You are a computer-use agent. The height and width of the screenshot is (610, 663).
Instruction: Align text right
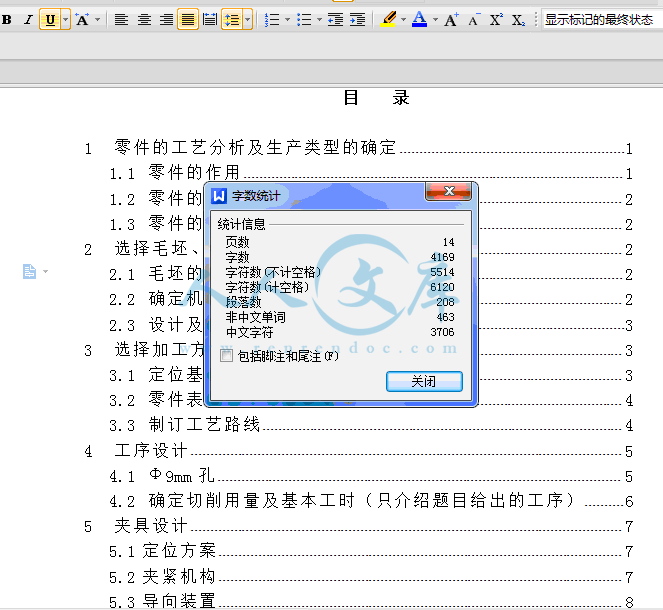(166, 19)
